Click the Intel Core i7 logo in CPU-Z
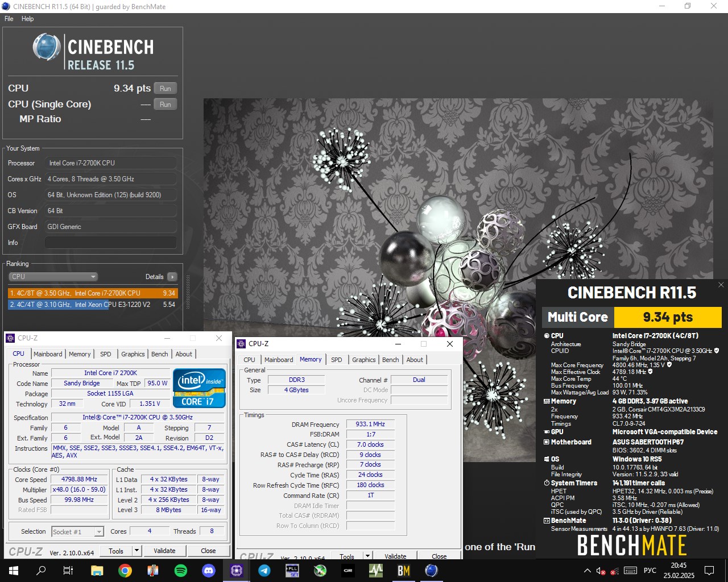The height and width of the screenshot is (582, 728). pyautogui.click(x=199, y=388)
